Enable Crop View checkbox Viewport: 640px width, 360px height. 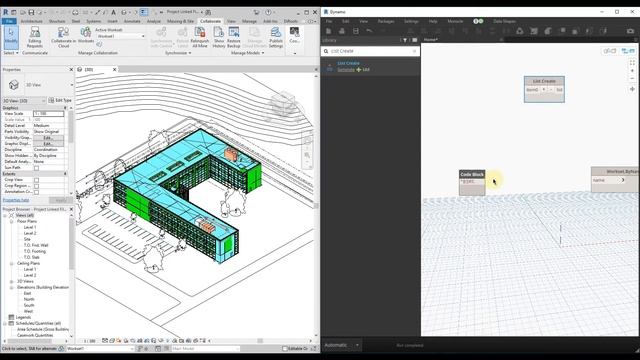click(36, 180)
